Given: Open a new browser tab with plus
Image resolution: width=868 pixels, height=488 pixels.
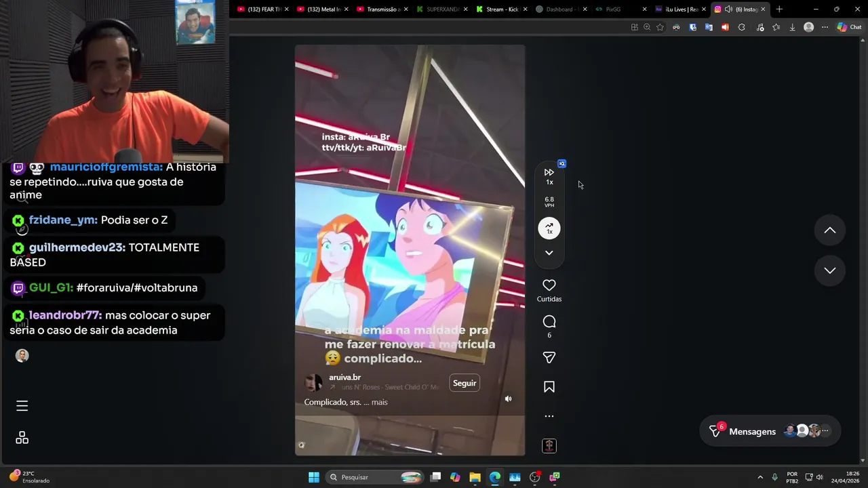Looking at the screenshot, I should [x=779, y=9].
